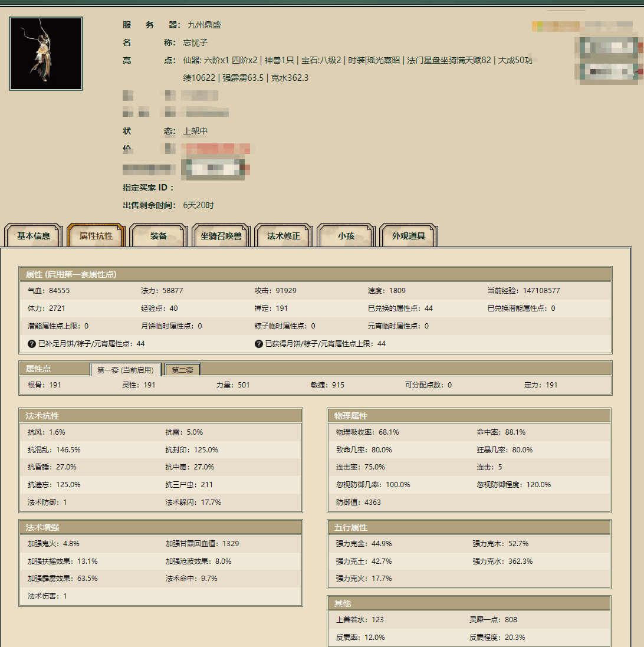
Task: Click 抗遗忘: 125.0% entry
Action: pyautogui.click(x=54, y=484)
